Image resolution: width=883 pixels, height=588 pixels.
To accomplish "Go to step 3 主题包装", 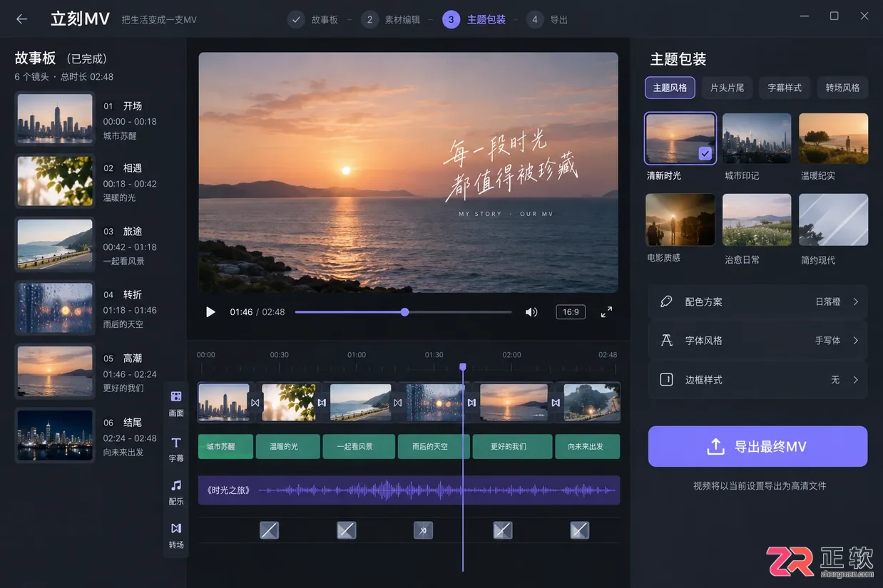I will pyautogui.click(x=474, y=19).
